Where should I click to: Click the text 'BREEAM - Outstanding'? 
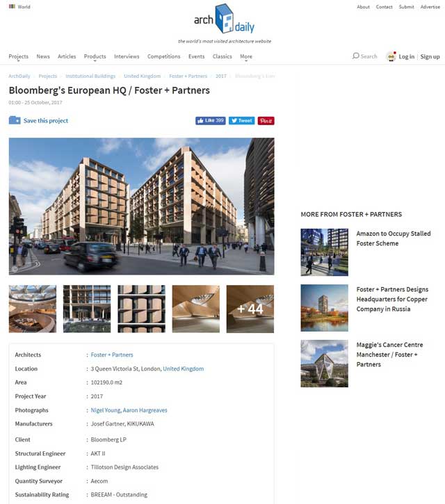(119, 495)
